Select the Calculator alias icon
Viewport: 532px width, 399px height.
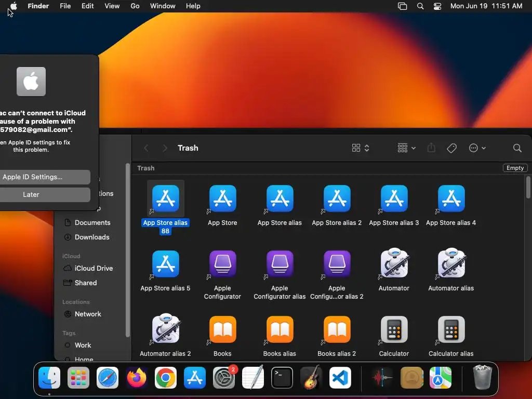451,329
